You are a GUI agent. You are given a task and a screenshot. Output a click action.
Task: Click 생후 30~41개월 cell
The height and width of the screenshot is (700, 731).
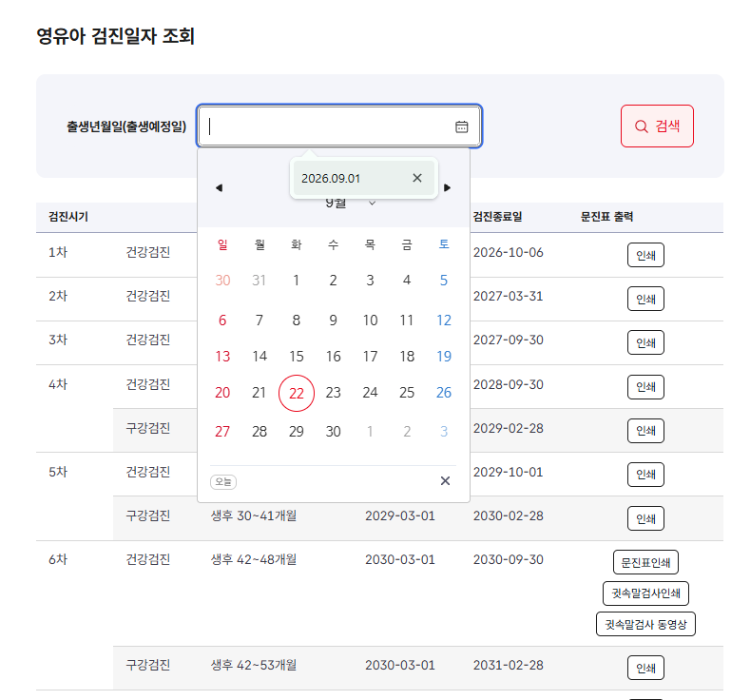[x=254, y=515]
